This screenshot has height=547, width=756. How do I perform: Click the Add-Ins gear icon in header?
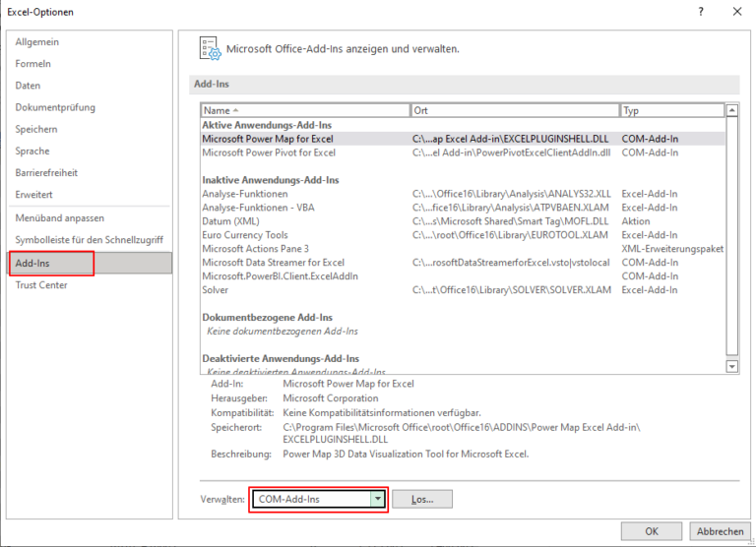pos(209,48)
